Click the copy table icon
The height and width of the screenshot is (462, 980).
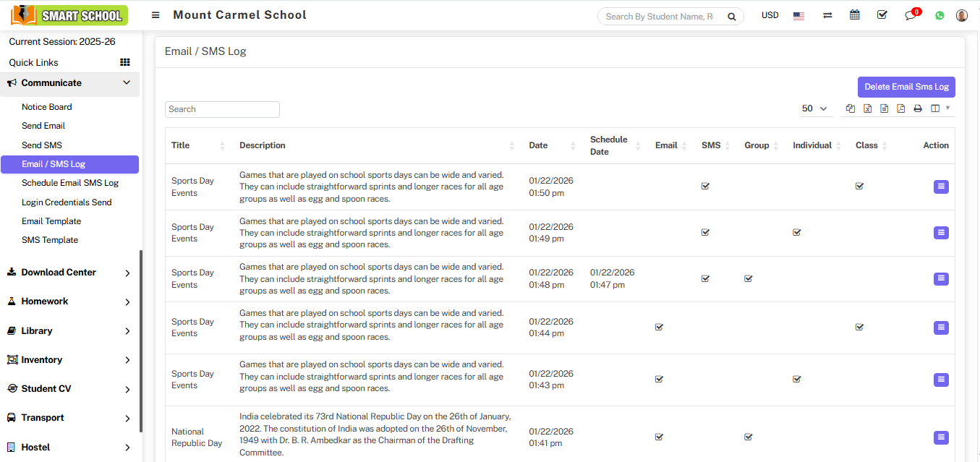pos(851,108)
